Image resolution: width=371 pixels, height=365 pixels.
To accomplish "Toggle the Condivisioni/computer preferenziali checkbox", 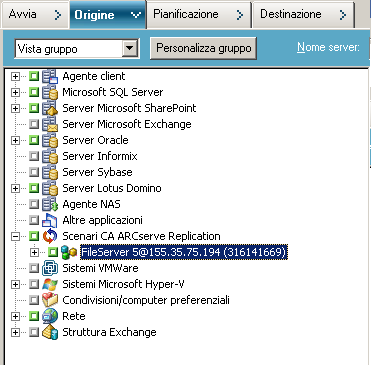I will point(34,300).
